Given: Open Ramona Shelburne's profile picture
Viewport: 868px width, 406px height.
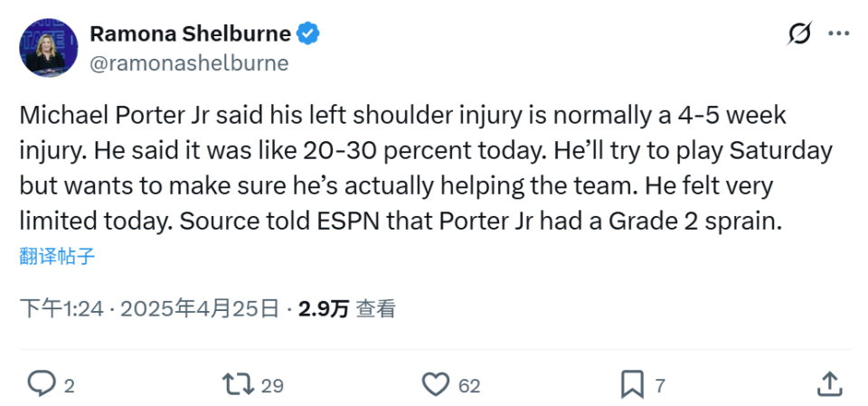Looking at the screenshot, I should click(x=48, y=49).
